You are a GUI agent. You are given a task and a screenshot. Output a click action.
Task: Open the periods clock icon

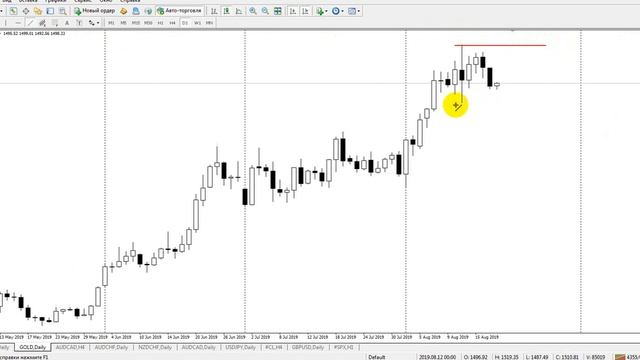(x=336, y=11)
